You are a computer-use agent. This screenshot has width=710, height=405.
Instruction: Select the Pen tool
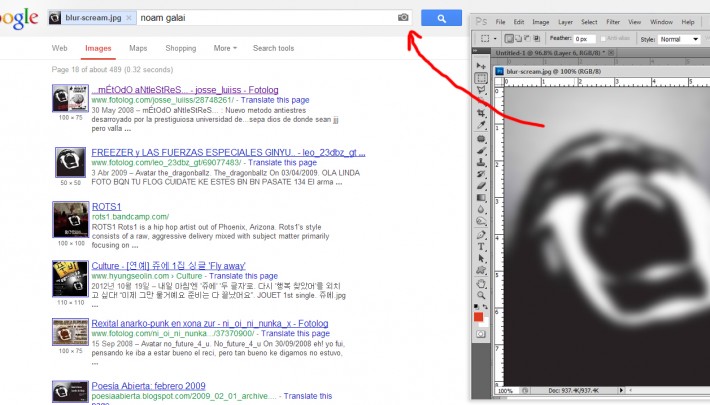(481, 235)
